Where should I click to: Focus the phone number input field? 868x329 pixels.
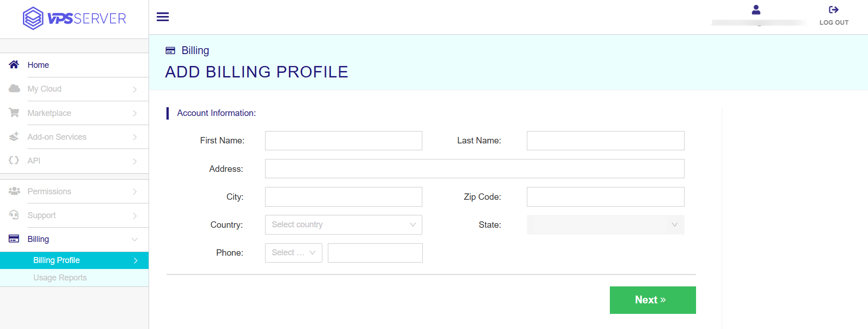[375, 253]
